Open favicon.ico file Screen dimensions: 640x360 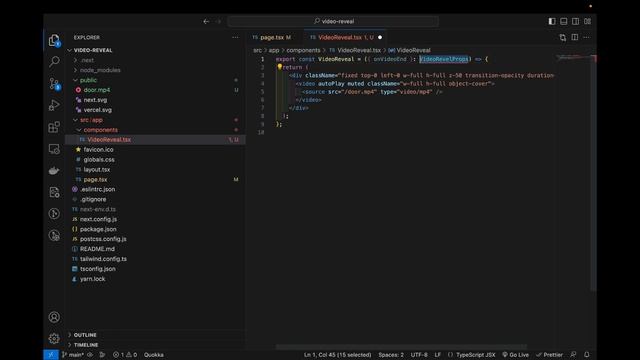98,150
